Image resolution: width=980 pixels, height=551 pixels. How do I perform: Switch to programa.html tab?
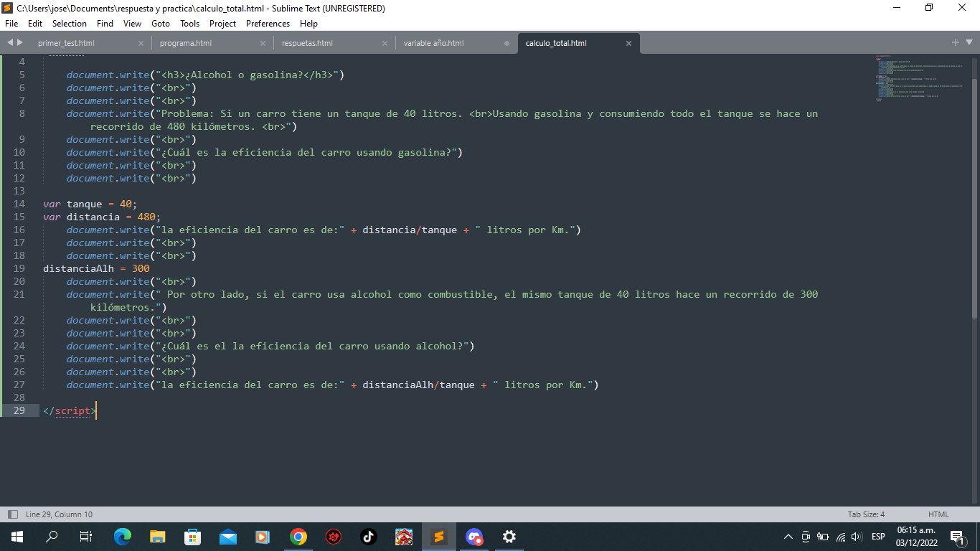point(186,43)
